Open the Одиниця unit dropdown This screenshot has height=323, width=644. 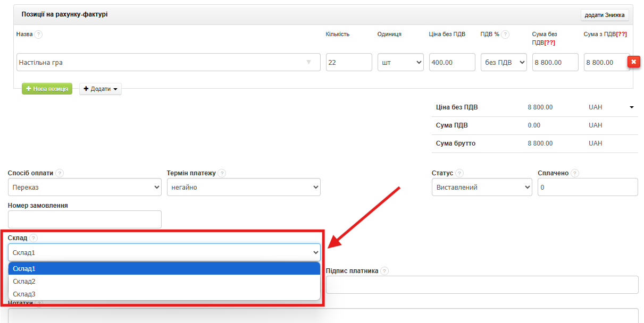pos(400,62)
